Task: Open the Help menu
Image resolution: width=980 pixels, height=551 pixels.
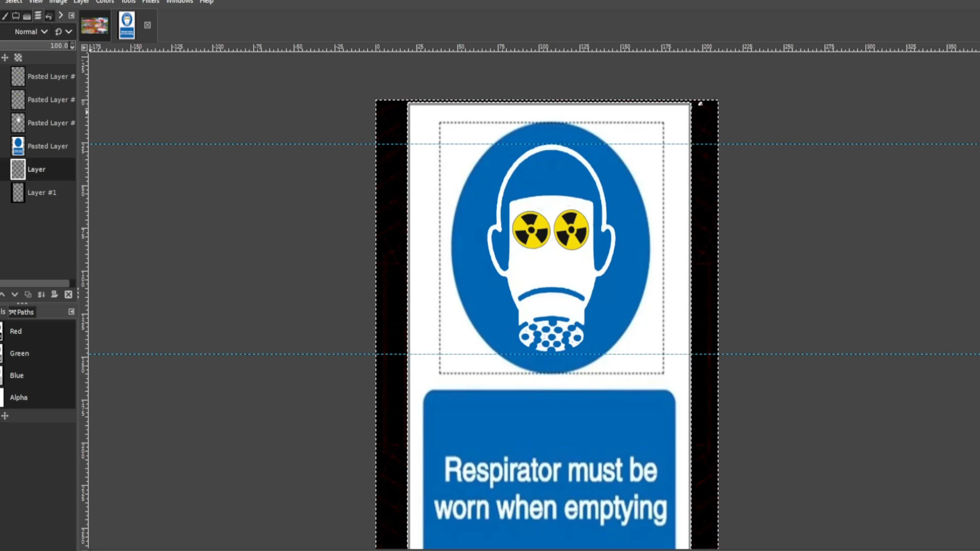Action: [207, 2]
